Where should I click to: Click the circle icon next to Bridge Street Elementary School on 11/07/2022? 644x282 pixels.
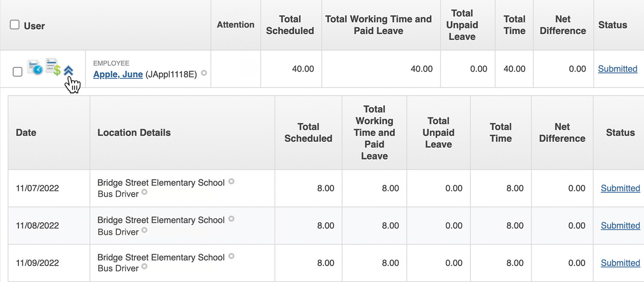231,181
